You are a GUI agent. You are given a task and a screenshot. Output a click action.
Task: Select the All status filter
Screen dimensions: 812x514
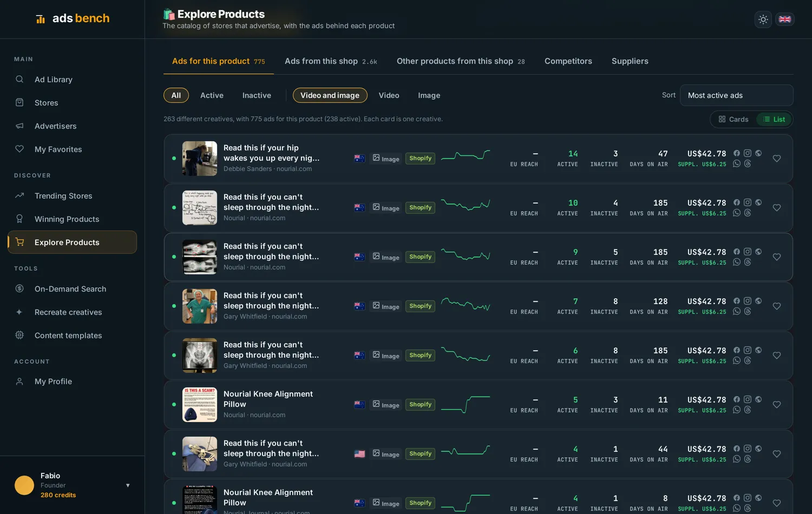176,95
